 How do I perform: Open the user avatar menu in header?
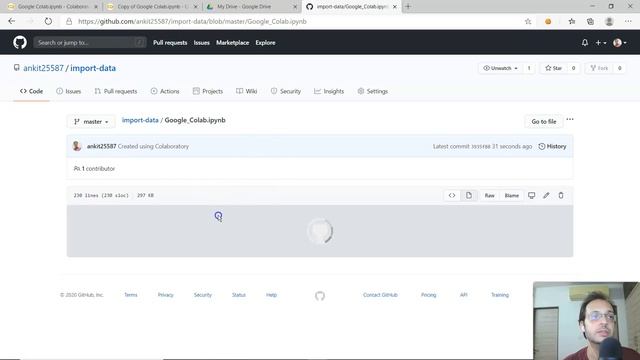620,42
